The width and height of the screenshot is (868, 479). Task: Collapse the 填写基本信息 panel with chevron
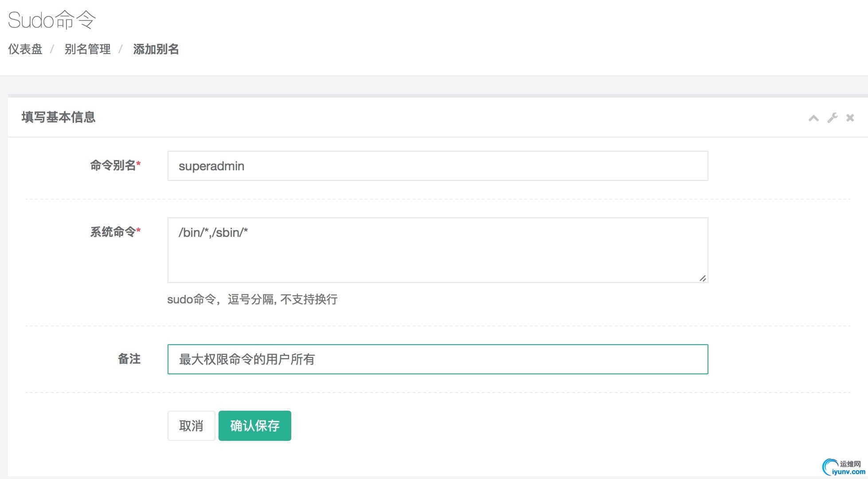(813, 118)
